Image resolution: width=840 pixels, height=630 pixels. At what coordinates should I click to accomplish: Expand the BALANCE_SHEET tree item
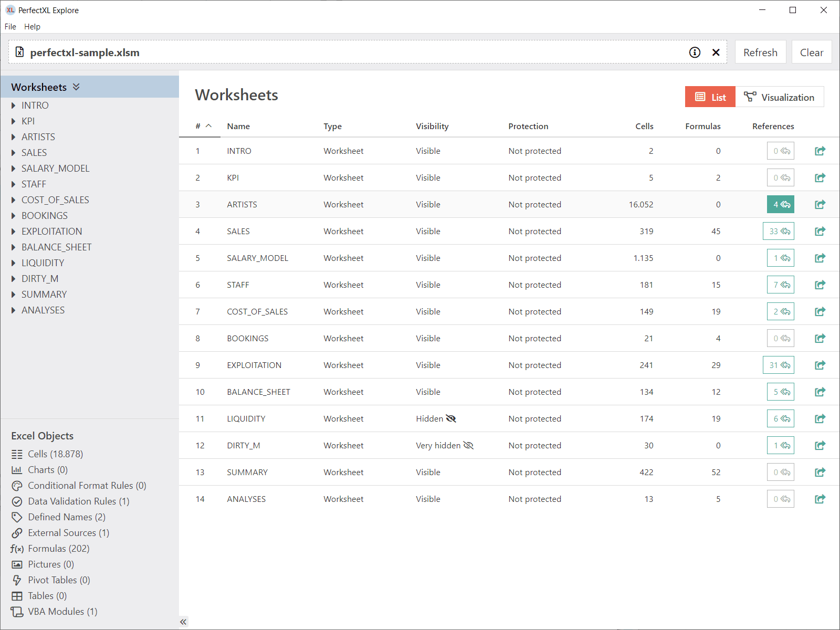point(14,247)
